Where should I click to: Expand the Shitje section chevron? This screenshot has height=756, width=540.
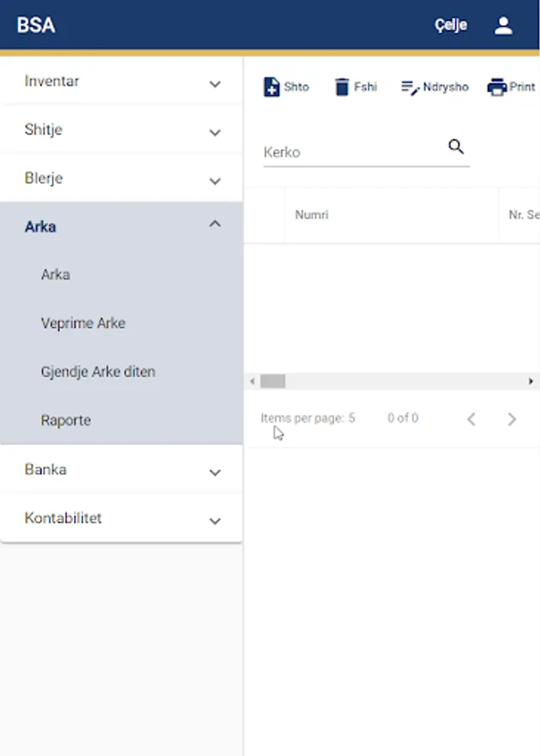[x=215, y=132]
